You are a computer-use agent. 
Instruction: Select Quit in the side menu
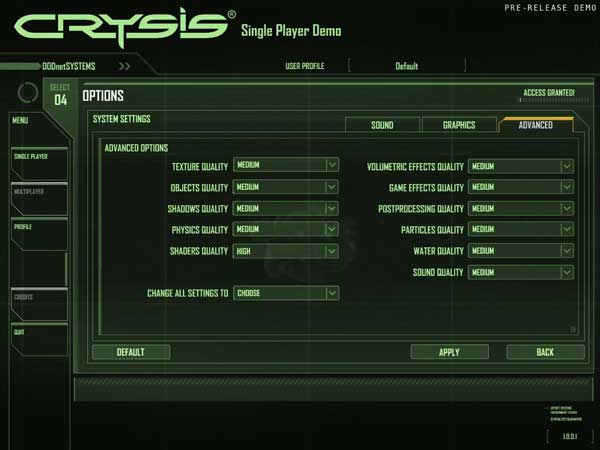[39, 340]
